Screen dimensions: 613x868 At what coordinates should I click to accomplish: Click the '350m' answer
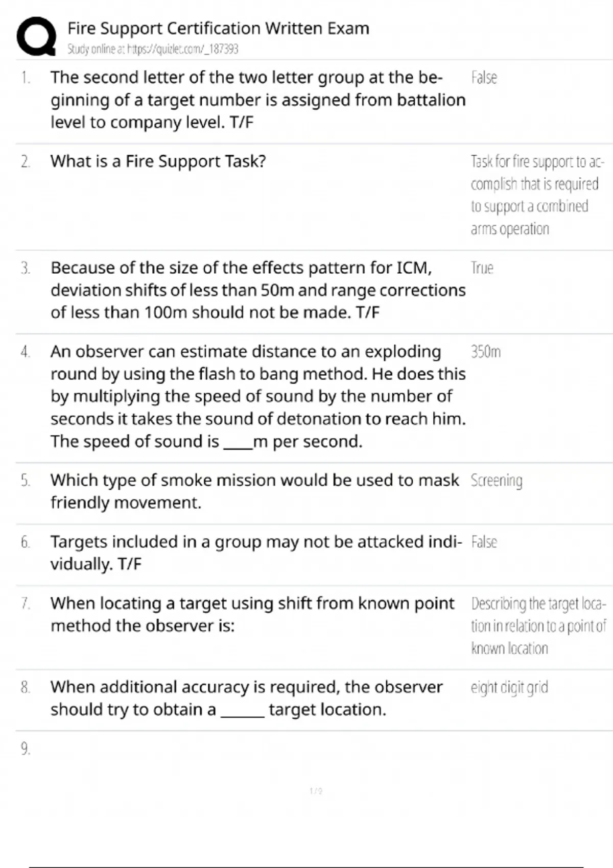pyautogui.click(x=485, y=352)
